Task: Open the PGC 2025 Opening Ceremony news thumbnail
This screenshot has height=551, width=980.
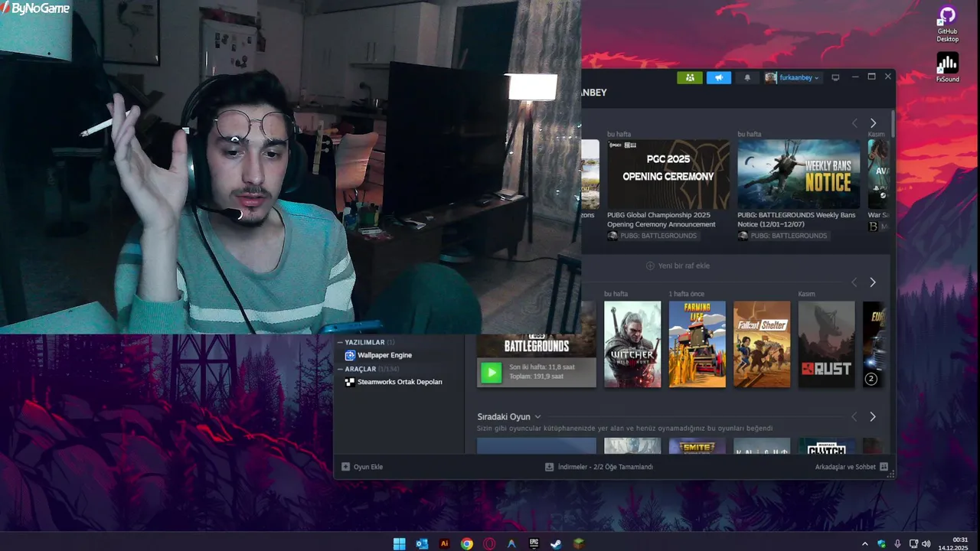Action: tap(668, 174)
